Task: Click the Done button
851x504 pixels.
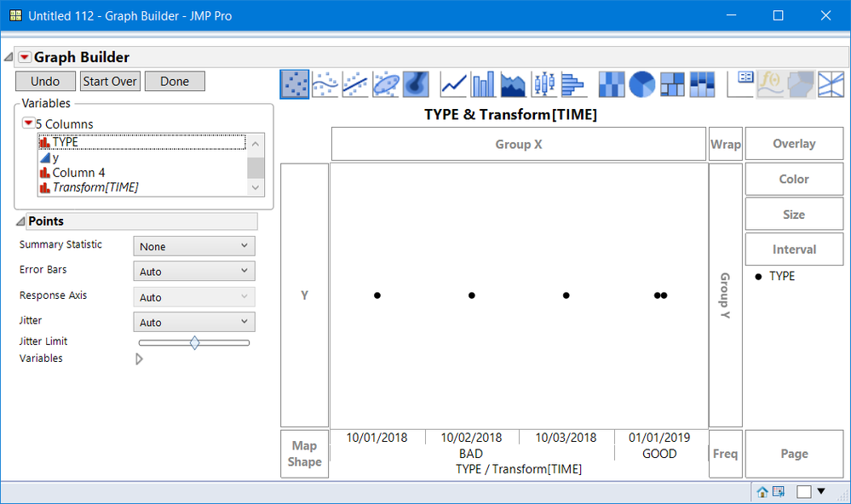Action: (x=175, y=82)
